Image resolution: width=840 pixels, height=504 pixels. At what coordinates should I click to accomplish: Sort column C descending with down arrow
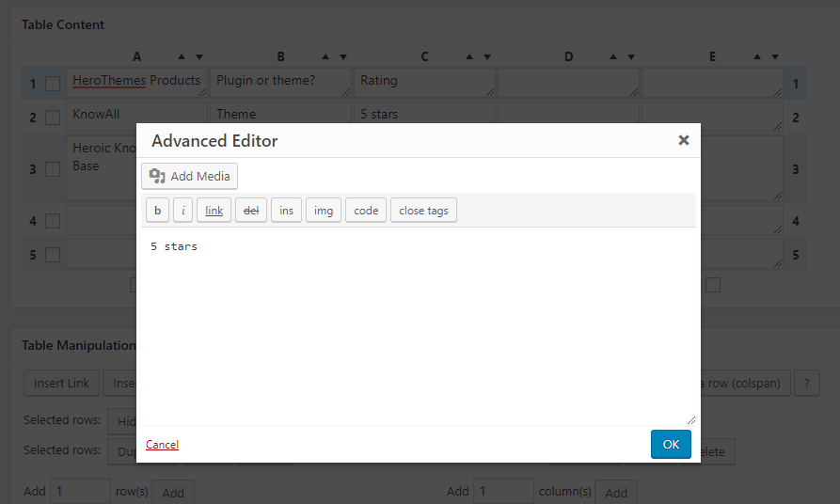(487, 56)
